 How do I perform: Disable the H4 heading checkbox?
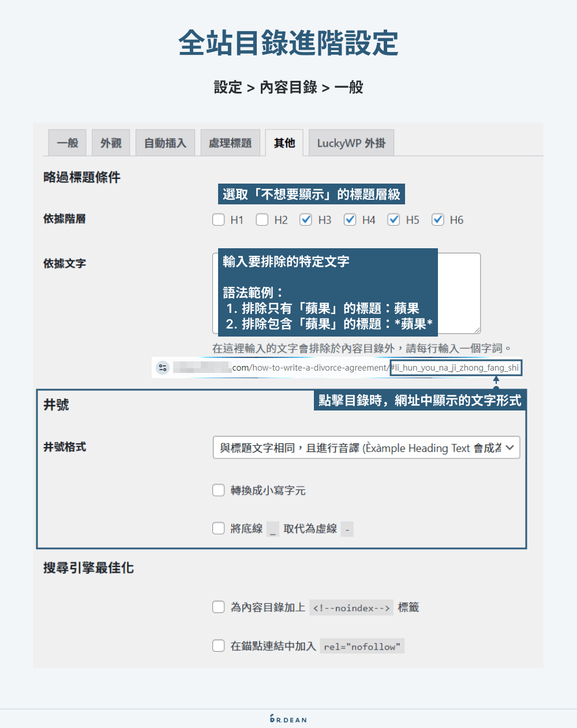[x=350, y=219]
